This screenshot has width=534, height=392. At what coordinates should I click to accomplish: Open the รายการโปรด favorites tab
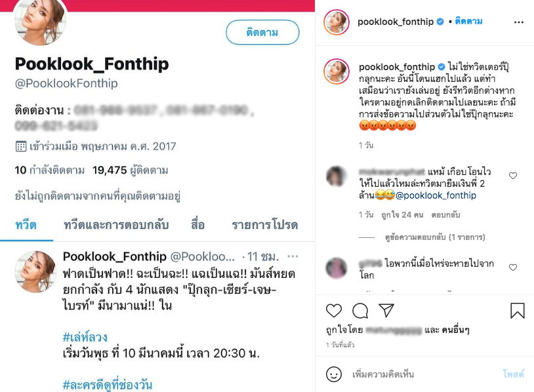coord(264,225)
